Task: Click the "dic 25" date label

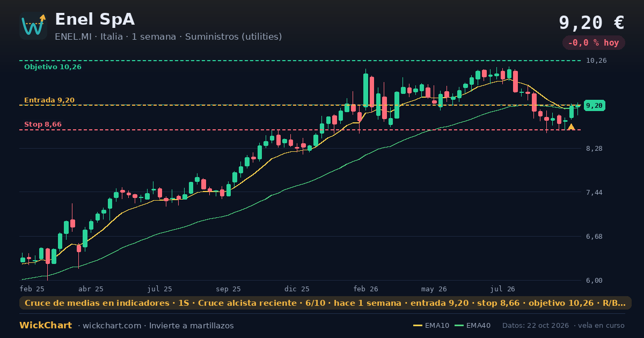Action: pyautogui.click(x=297, y=289)
